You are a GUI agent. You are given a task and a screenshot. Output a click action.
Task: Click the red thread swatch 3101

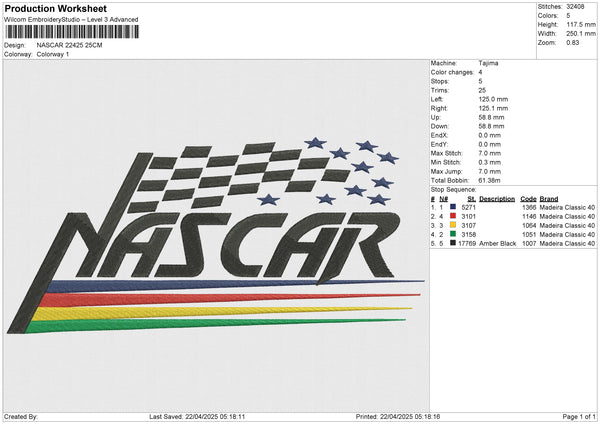(454, 216)
